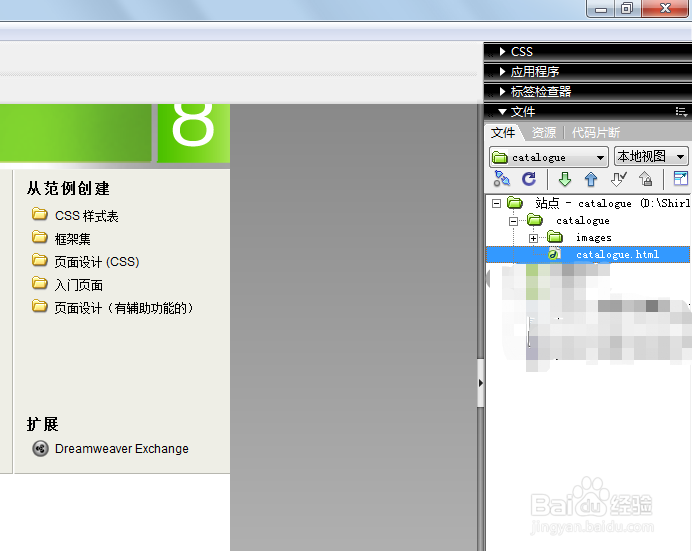The width and height of the screenshot is (692, 551).
Task: Minimize the Dreamweaver window
Action: [x=601, y=9]
